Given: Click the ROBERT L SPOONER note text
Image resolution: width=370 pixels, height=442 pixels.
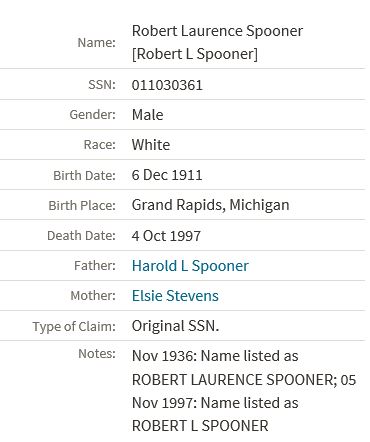Looking at the screenshot, I should tap(200, 426).
